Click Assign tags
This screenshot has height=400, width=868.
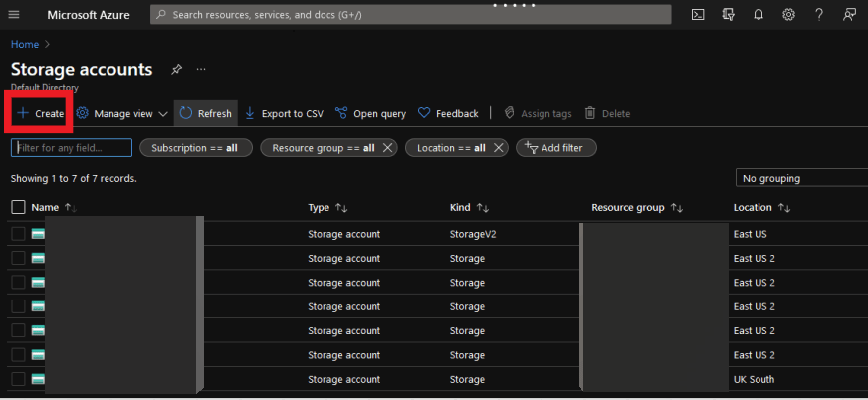click(539, 114)
